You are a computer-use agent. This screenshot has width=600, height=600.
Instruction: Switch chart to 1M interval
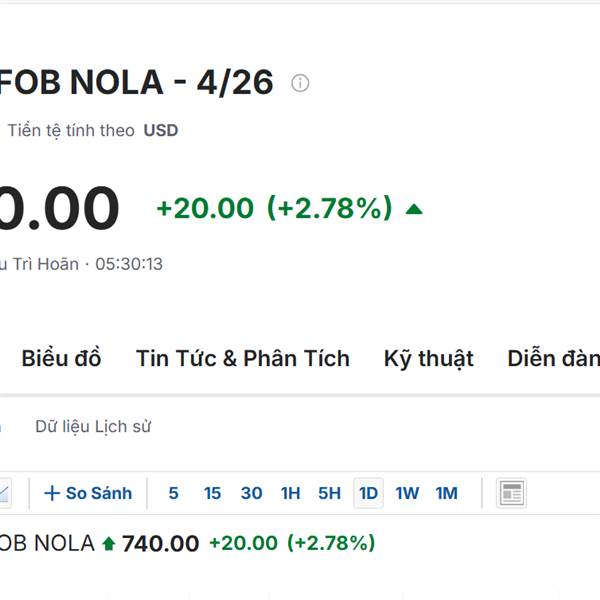click(x=446, y=493)
